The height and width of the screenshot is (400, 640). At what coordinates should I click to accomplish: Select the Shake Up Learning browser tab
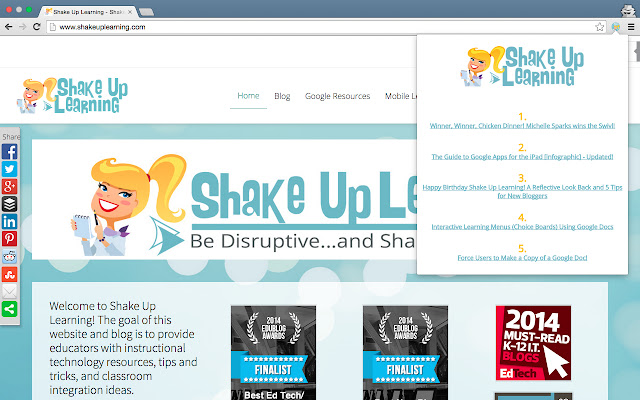coord(87,12)
